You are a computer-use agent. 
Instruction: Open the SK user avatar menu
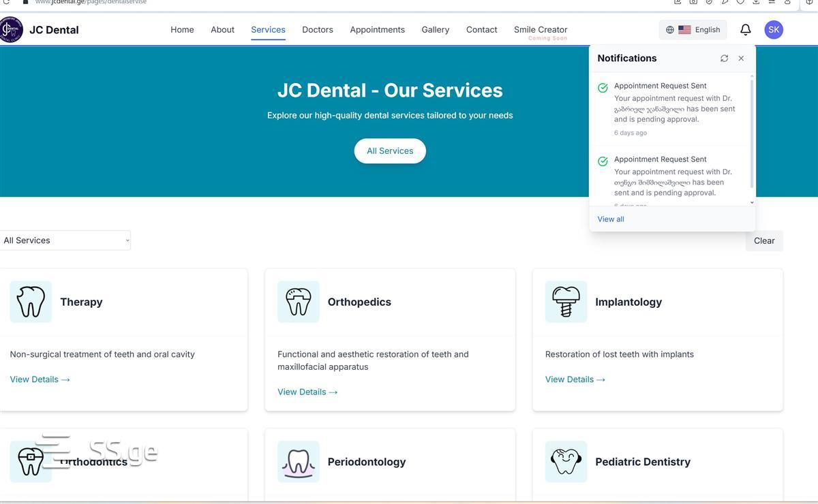(x=774, y=29)
